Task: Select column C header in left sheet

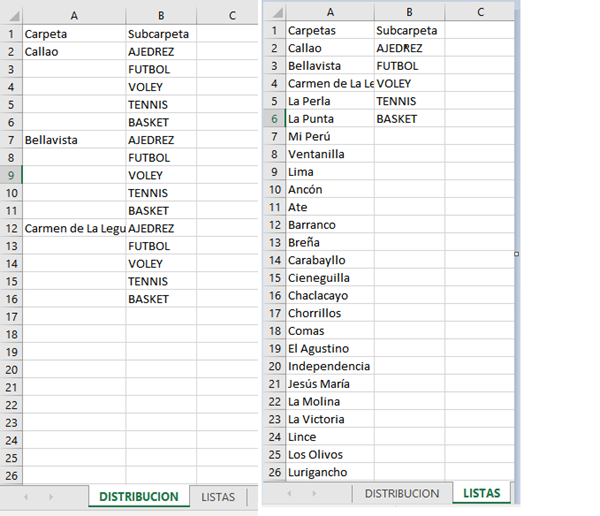Action: 232,16
